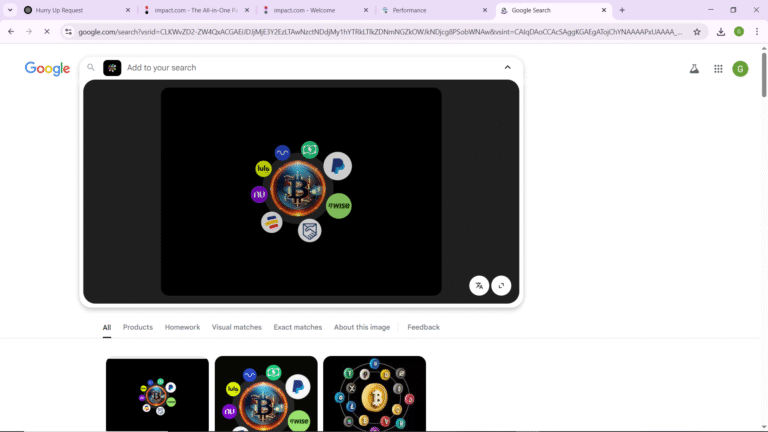View site information icon in address bar
Image resolution: width=768 pixels, height=432 pixels.
[x=69, y=32]
